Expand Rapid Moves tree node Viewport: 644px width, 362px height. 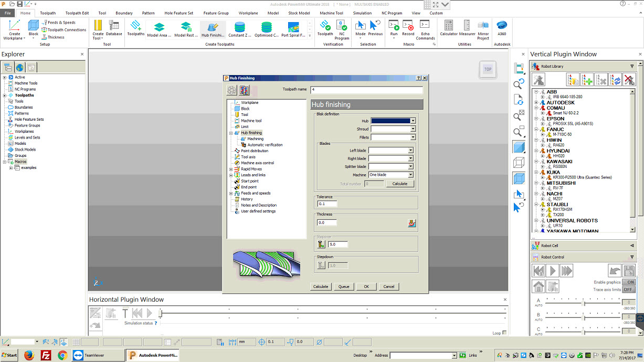point(231,169)
